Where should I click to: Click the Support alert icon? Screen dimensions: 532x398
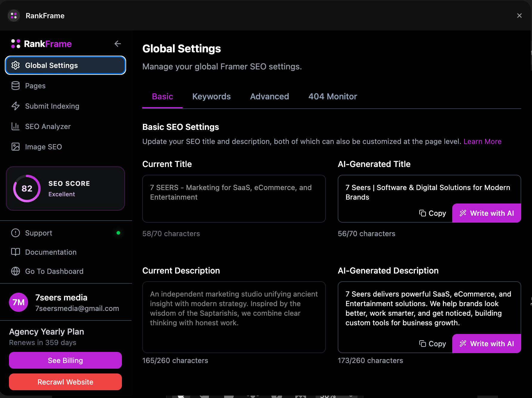(x=15, y=233)
